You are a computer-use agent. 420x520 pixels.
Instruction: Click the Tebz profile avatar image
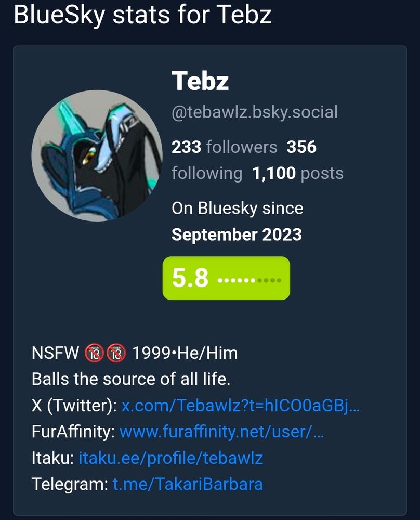click(97, 155)
